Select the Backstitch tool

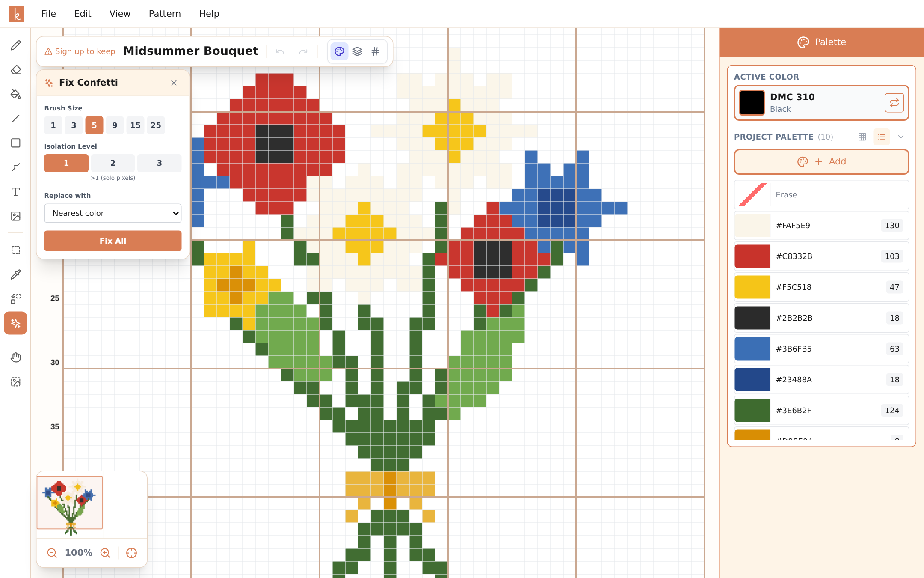[x=16, y=167]
